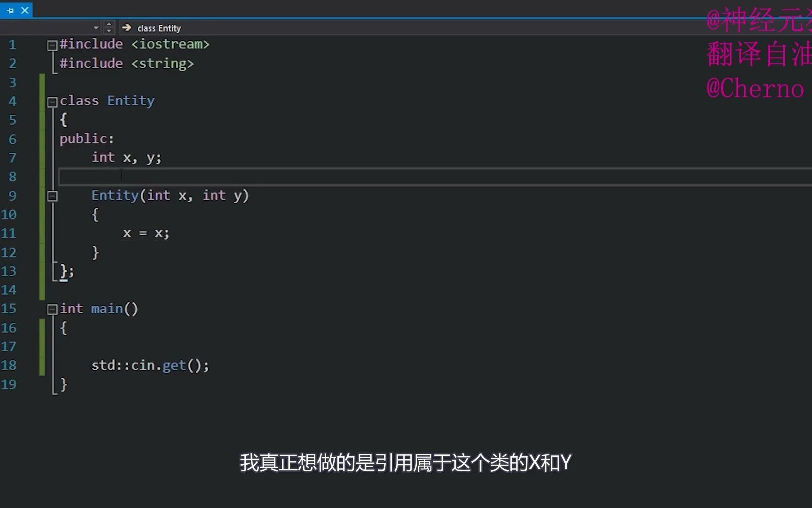Viewport: 812px width, 508px height.
Task: Place cursor on empty line 8
Action: click(435, 177)
